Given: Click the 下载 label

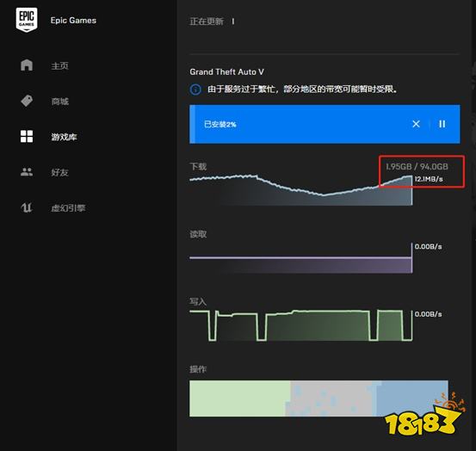Looking at the screenshot, I should (x=198, y=166).
